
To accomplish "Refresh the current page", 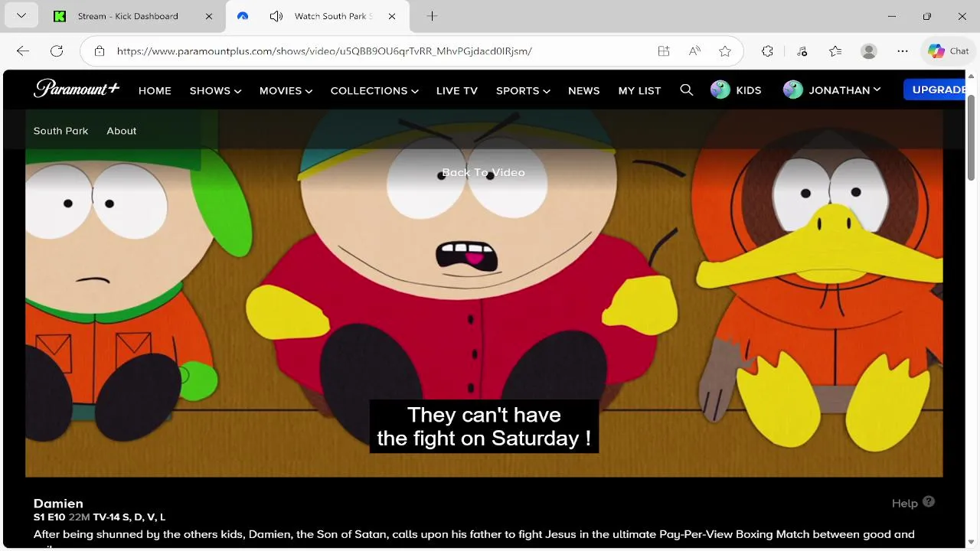I will tap(57, 51).
